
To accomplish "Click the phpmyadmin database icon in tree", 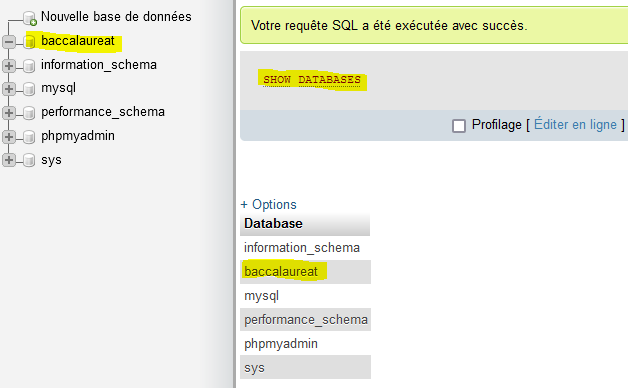I will [29, 137].
